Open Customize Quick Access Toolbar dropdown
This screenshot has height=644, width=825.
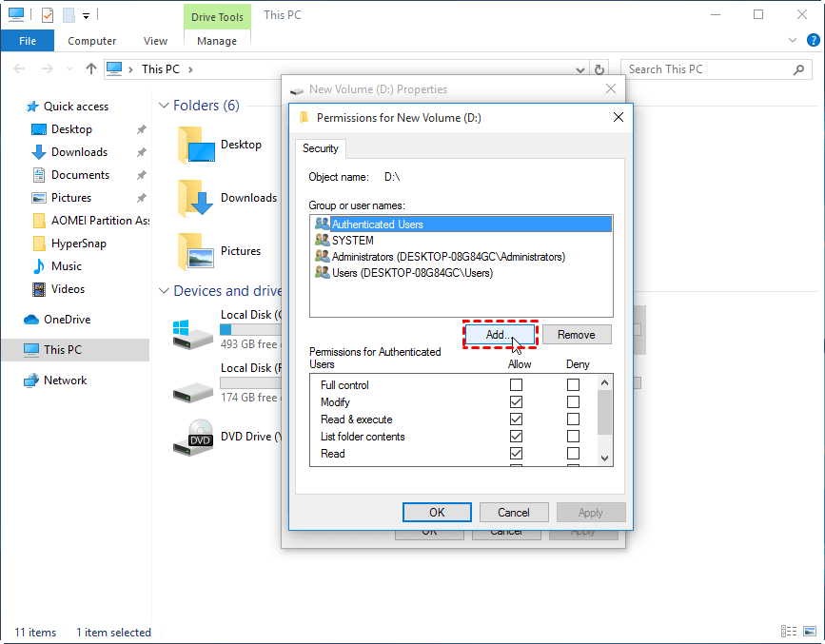(86, 16)
